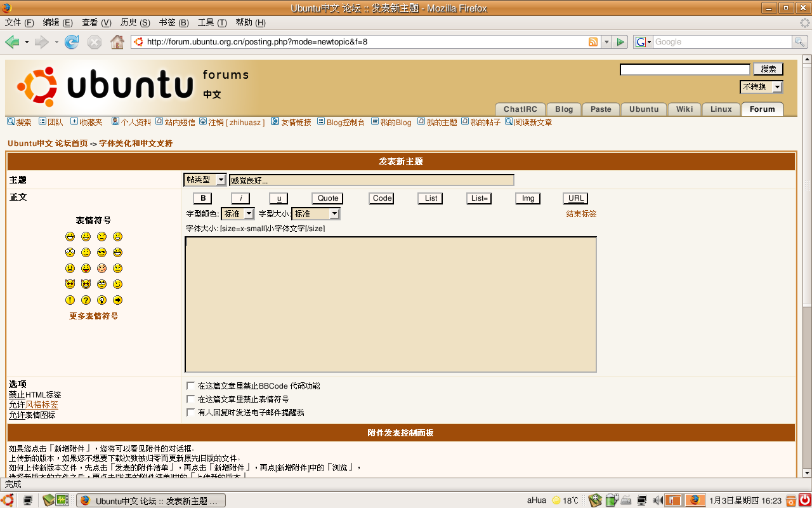Click Firefox Back arrow button

[12, 42]
